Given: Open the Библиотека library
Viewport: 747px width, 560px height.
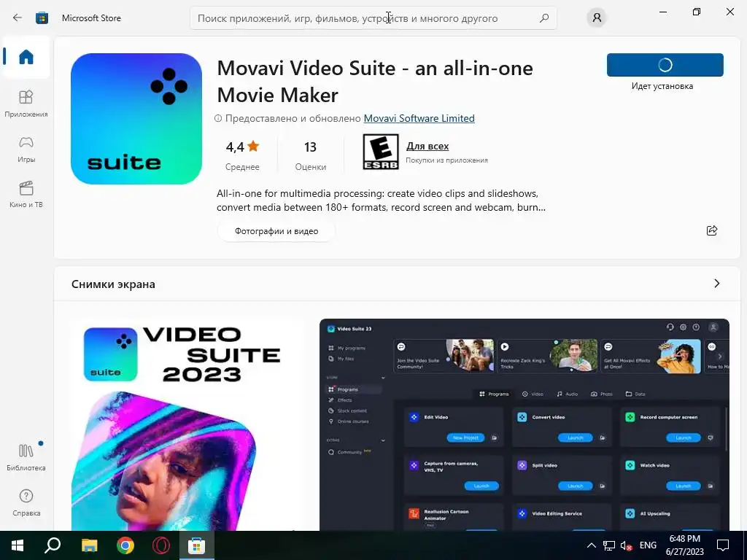Looking at the screenshot, I should click(x=26, y=457).
